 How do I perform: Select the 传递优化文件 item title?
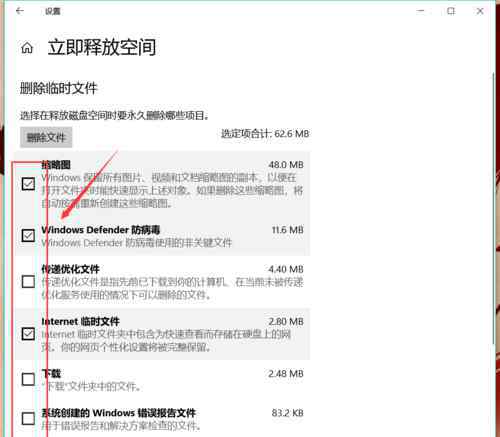click(70, 269)
